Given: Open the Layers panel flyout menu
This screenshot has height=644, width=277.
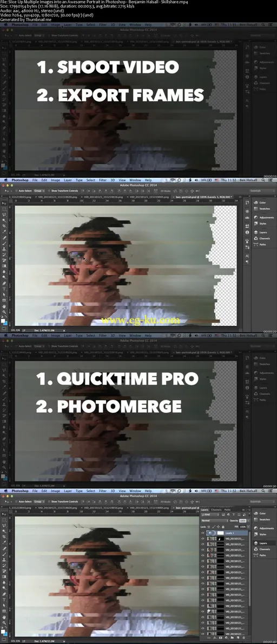Looking at the screenshot, I should click(x=249, y=509).
